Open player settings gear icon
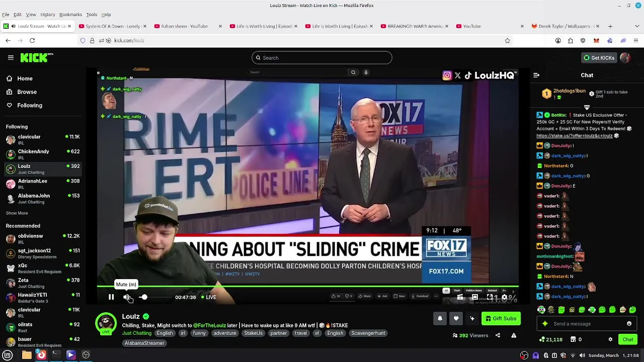644x362 pixels. 505,297
